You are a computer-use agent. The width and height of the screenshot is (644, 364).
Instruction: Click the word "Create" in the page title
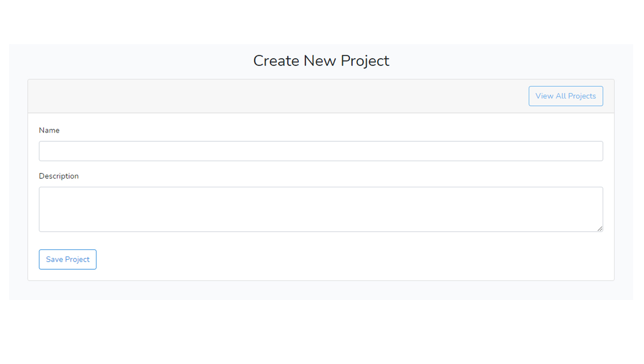pyautogui.click(x=276, y=61)
